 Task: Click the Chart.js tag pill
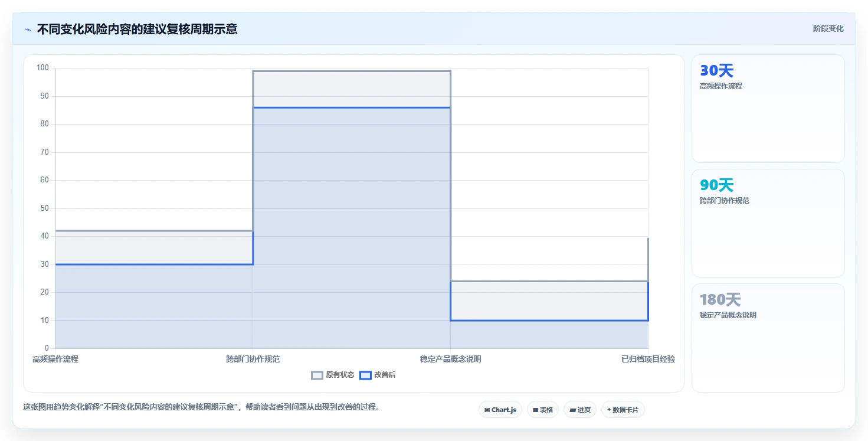[x=500, y=410]
